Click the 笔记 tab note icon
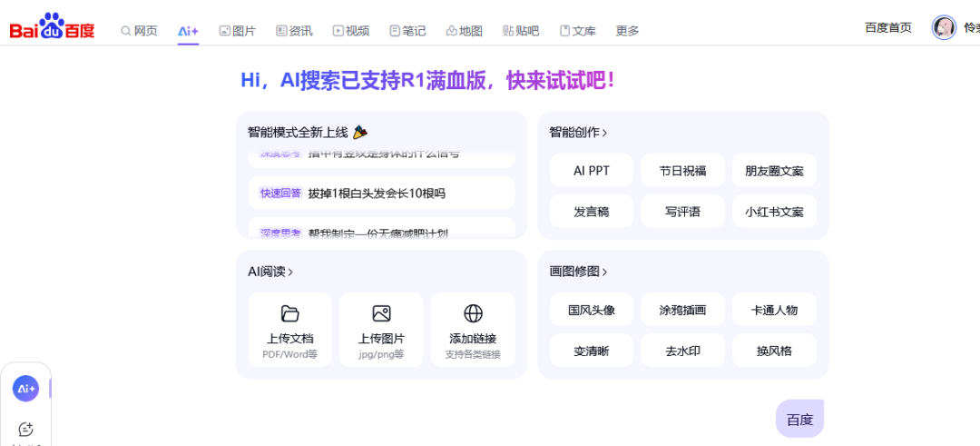 pos(395,30)
